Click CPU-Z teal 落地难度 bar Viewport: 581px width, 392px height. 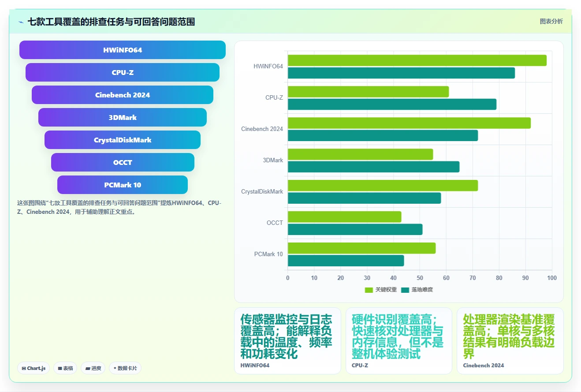392,104
